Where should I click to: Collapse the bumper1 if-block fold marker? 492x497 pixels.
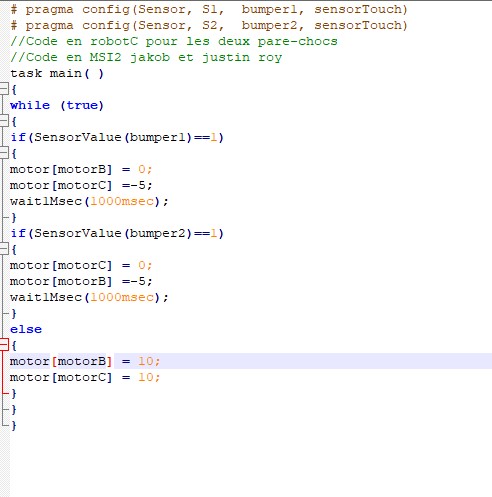[3, 153]
